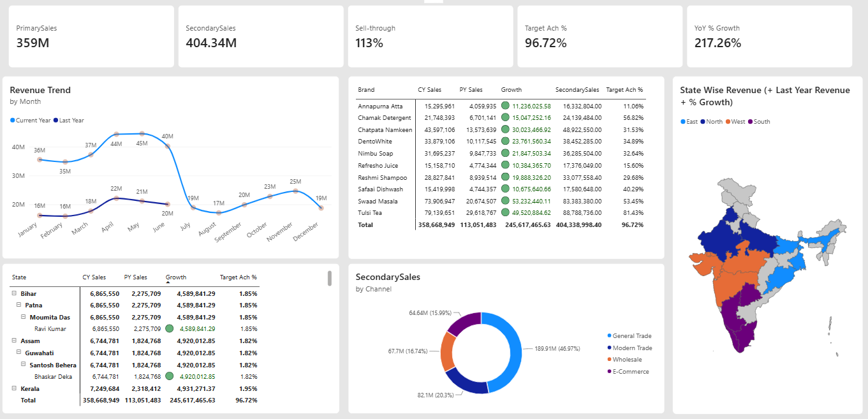Click the green growth circle for Annapurna Atta
Screen dimensions: 868x419
(x=505, y=106)
